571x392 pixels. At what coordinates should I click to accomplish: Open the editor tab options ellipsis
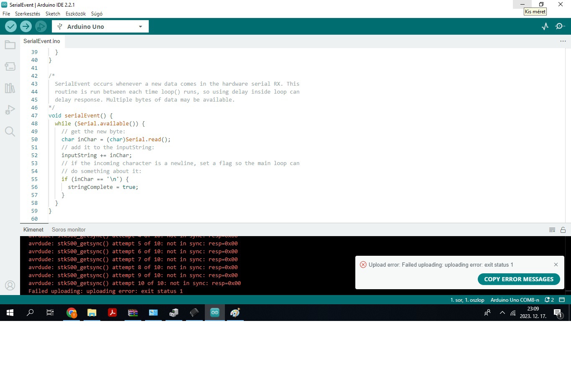(563, 41)
